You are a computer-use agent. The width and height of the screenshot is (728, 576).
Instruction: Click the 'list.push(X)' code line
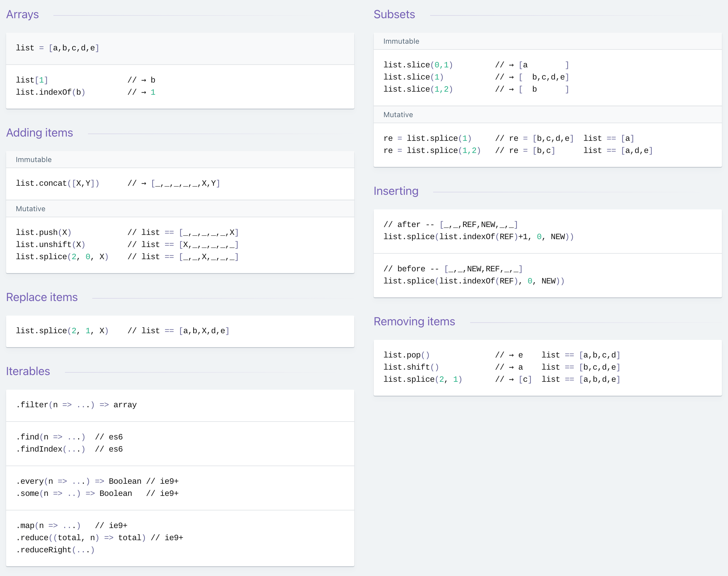coord(127,232)
